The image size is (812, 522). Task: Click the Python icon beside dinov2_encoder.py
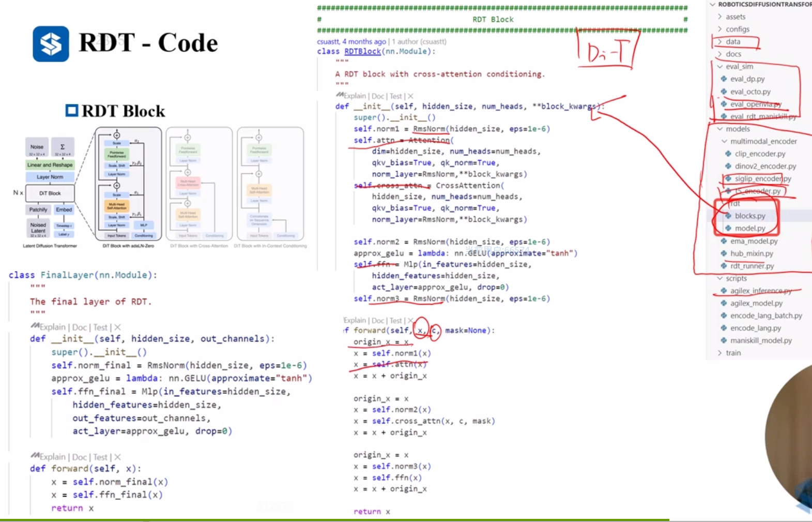tap(728, 166)
